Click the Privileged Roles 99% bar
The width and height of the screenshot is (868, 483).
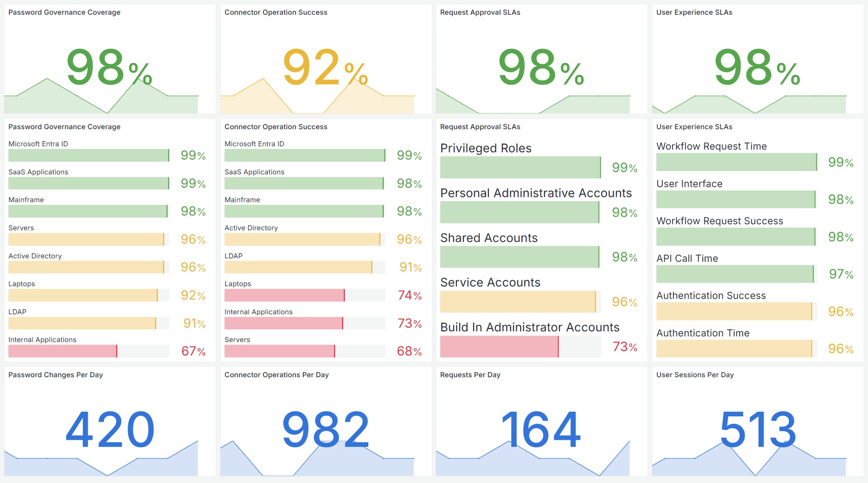click(x=520, y=167)
